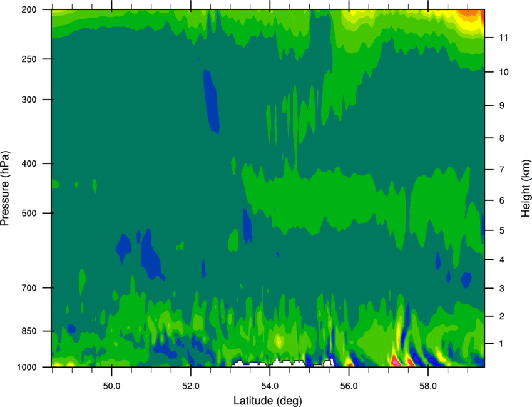Screen dimensions: 532x407
Task: Click the 52.0 latitude tick label
Action: (x=191, y=386)
